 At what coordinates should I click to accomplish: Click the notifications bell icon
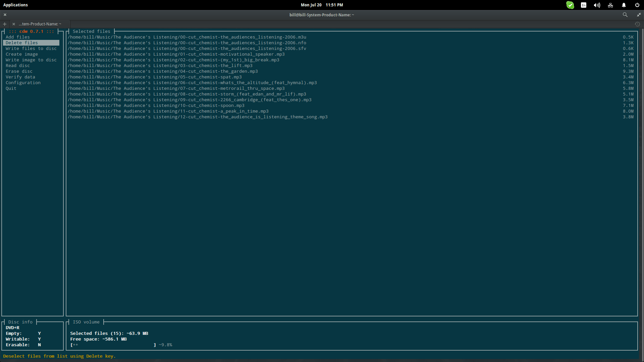pyautogui.click(x=624, y=5)
